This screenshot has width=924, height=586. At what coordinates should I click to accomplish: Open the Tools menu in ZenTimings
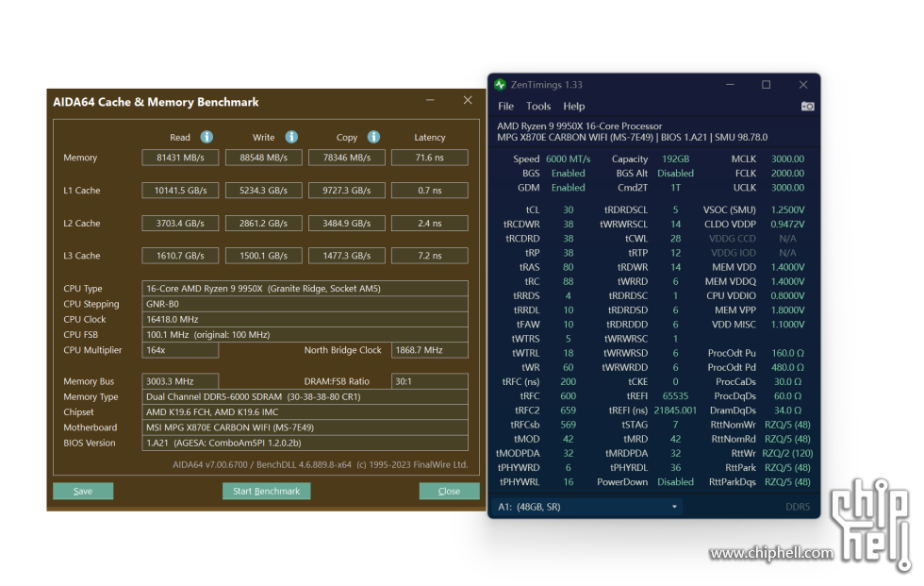point(538,106)
